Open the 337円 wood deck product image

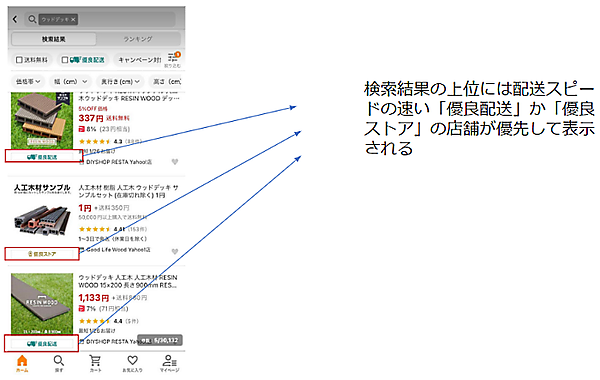point(42,121)
